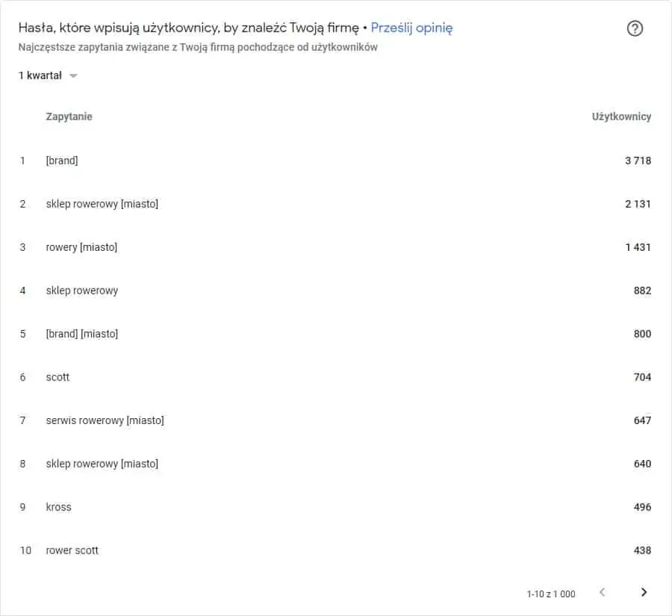672x616 pixels.
Task: Sort by the 'Użytkownicy' column header
Action: (621, 116)
